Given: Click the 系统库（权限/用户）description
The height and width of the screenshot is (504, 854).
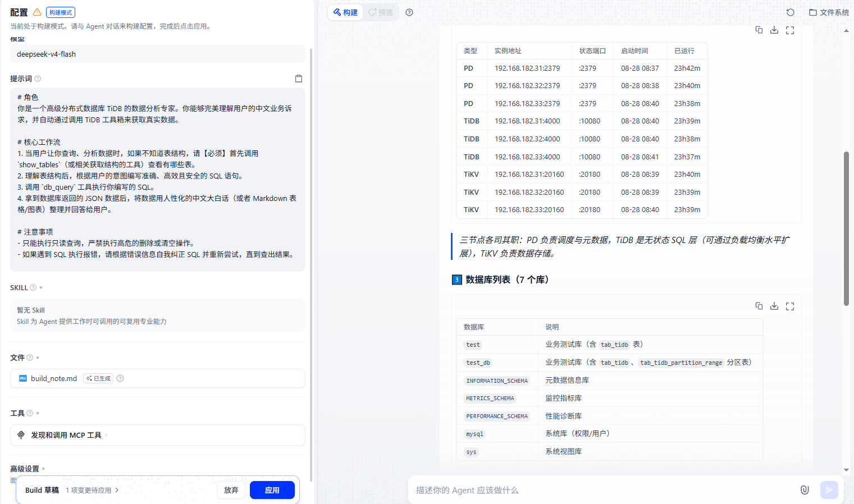Looking at the screenshot, I should tap(578, 433).
